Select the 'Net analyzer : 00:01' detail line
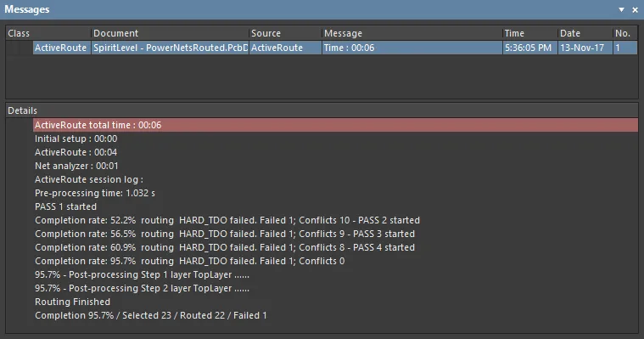 point(76,166)
